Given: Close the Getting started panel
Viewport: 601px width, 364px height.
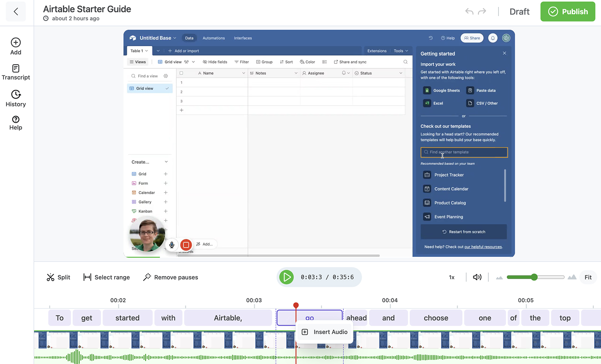Looking at the screenshot, I should [x=504, y=53].
